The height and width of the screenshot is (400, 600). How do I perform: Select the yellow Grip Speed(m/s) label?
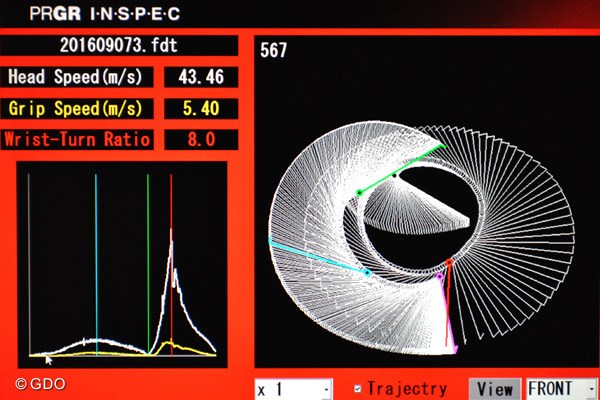pyautogui.click(x=77, y=108)
